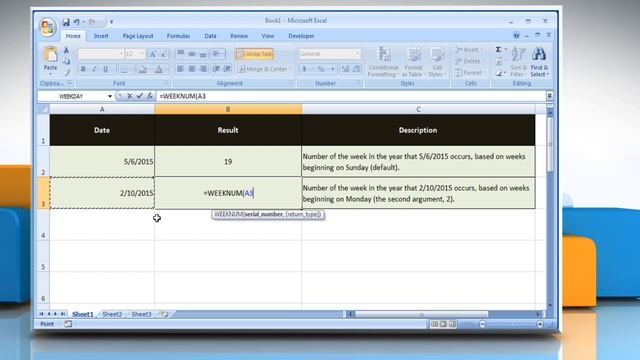Open the Review ribbon tab
The height and width of the screenshot is (360, 640).
(x=239, y=36)
